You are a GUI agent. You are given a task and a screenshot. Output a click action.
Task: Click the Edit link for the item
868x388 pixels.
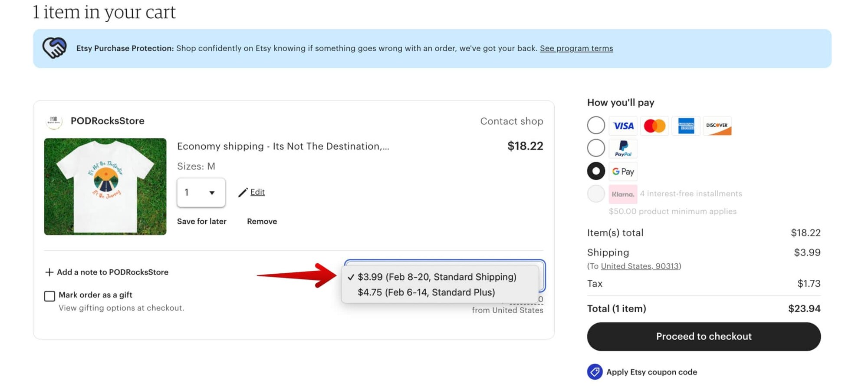[257, 192]
